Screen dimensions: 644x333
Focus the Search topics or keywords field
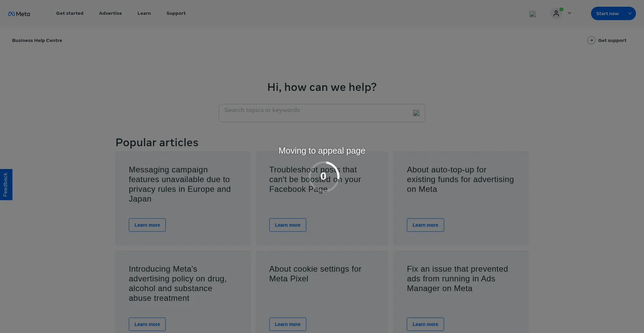pos(315,113)
